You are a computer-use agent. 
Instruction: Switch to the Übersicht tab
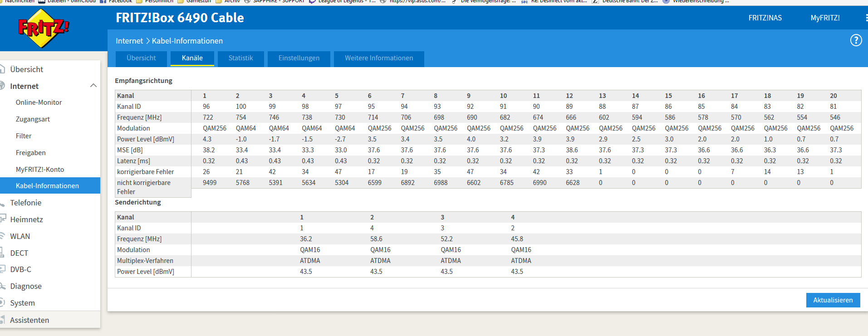141,58
